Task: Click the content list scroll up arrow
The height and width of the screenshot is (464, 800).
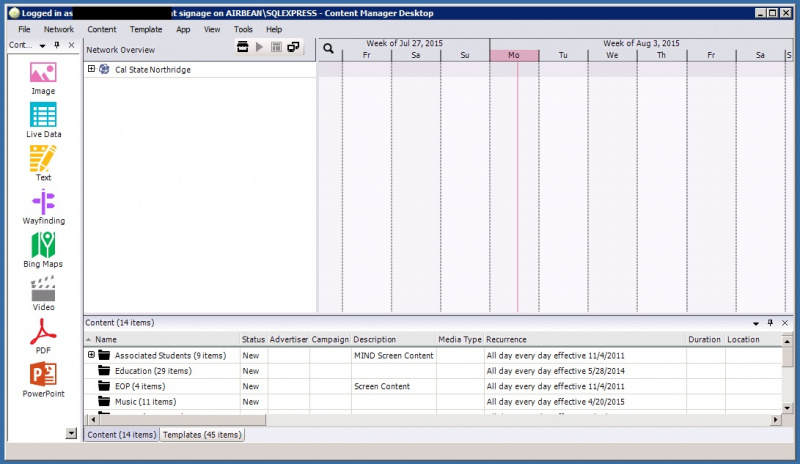Action: [x=787, y=340]
